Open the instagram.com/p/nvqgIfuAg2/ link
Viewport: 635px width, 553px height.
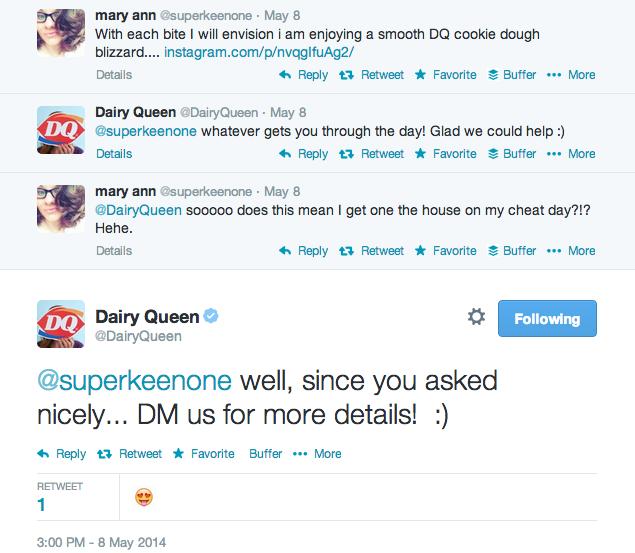pyautogui.click(x=259, y=52)
